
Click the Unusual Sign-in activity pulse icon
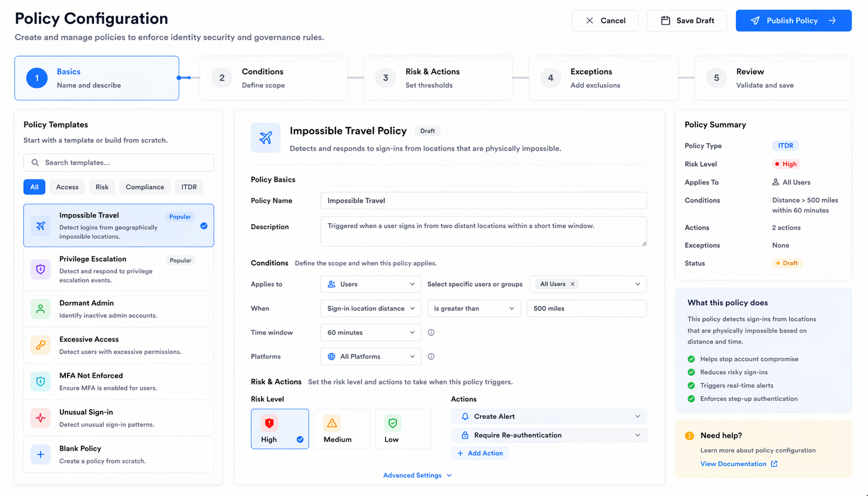click(40, 418)
